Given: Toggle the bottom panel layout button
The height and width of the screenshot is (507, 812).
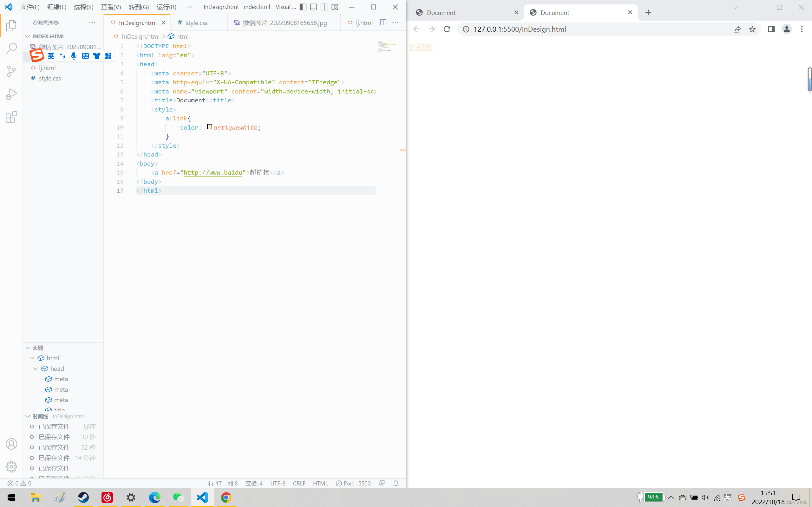Looking at the screenshot, I should [313, 7].
